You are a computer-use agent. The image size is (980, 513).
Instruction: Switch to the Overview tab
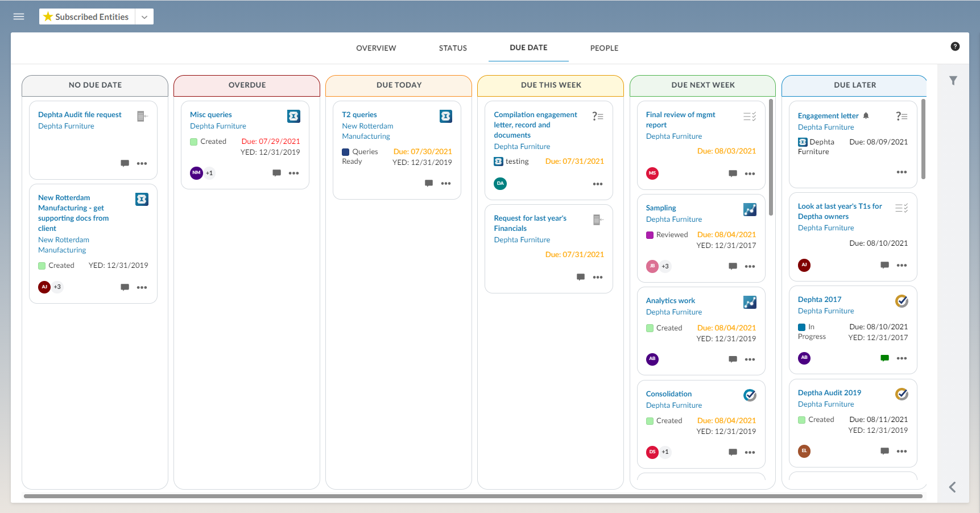tap(376, 48)
